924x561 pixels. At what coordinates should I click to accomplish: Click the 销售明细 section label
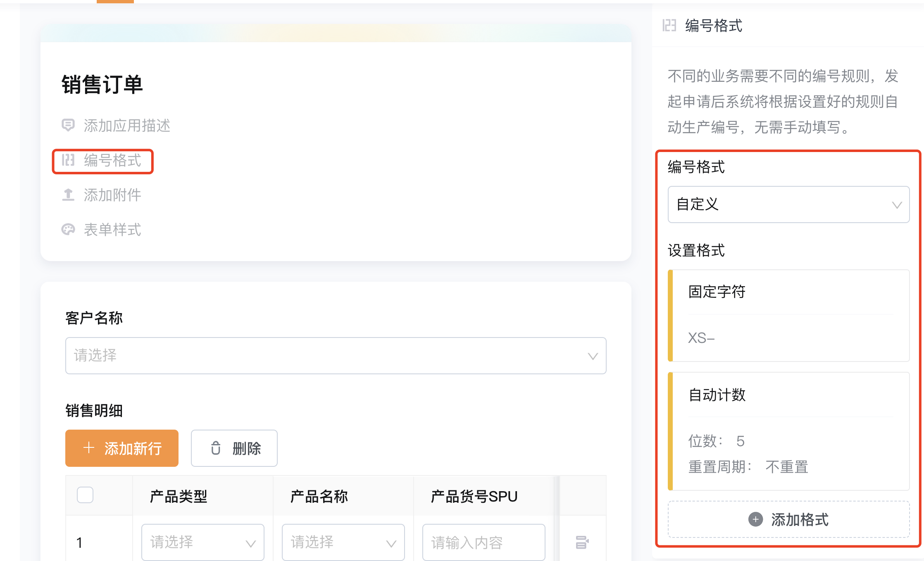click(94, 410)
